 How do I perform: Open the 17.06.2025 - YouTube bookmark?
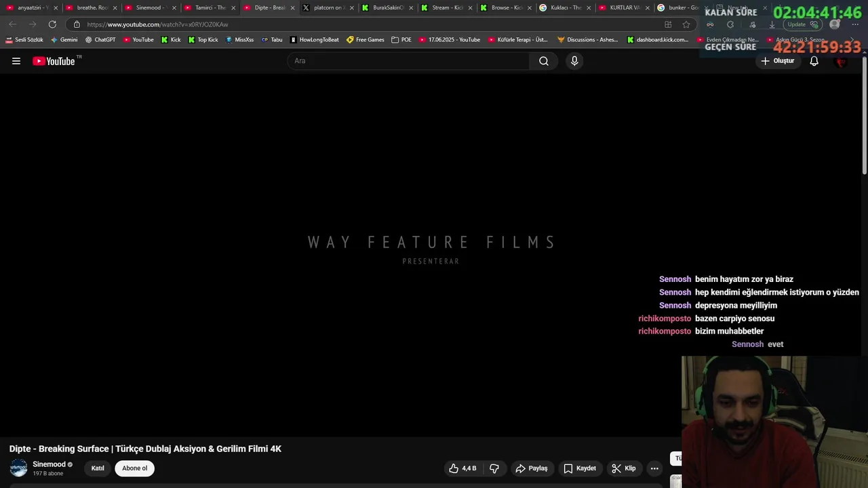point(449,40)
